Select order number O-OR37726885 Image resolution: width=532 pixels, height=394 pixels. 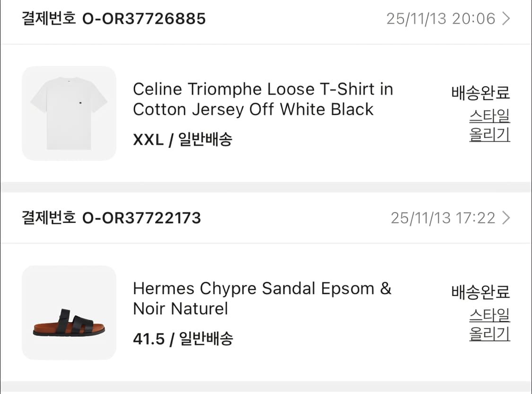[144, 19]
